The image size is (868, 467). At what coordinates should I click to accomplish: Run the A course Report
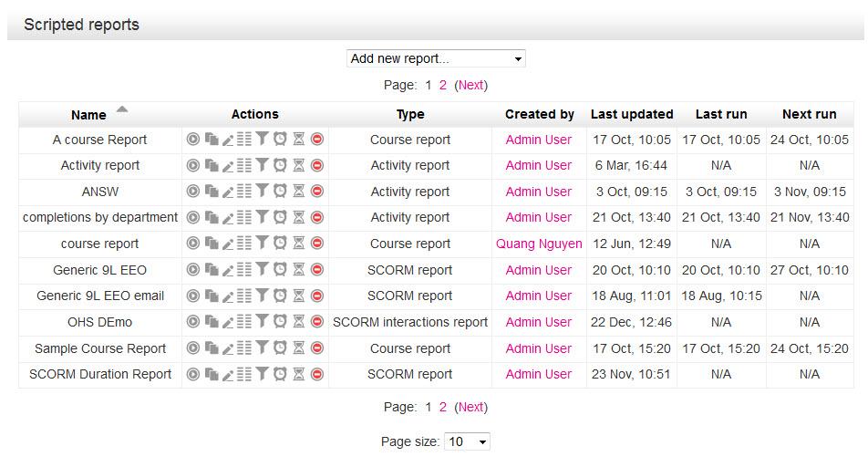pyautogui.click(x=192, y=140)
